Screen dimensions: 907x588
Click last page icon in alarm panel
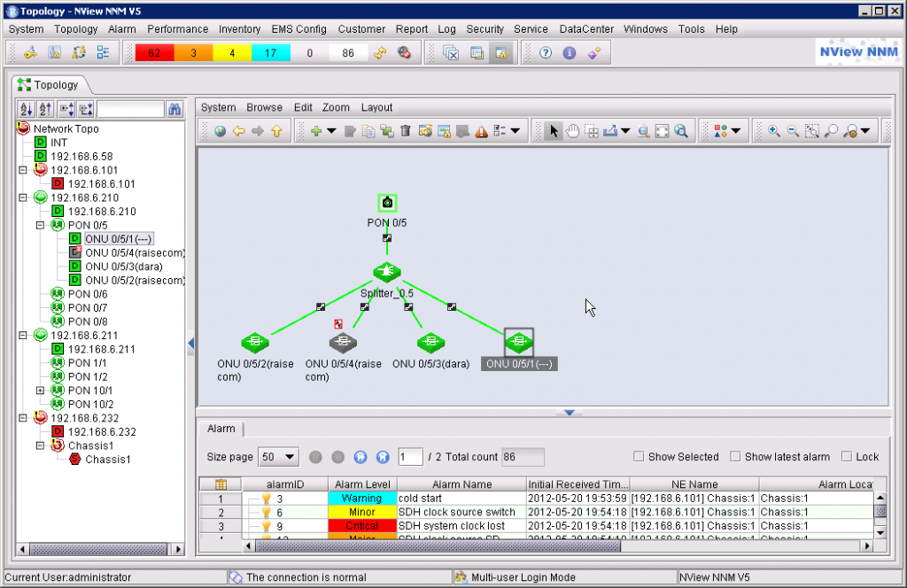[383, 457]
